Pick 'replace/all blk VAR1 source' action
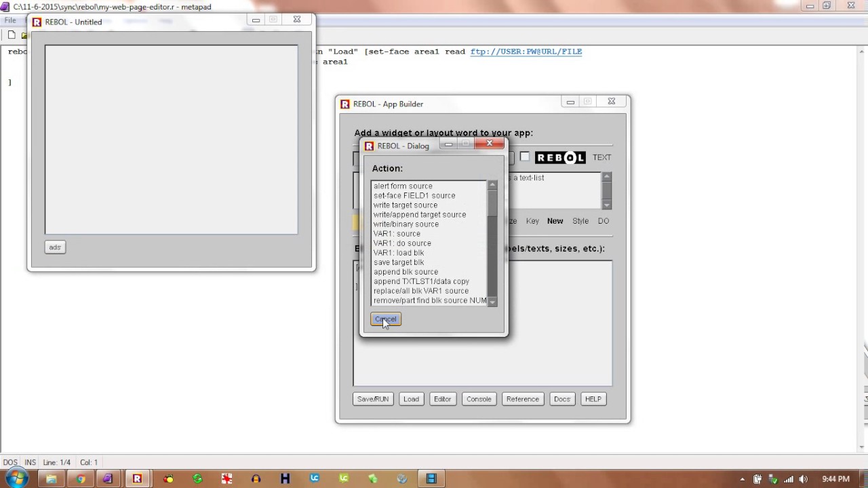The image size is (868, 488). pos(421,290)
